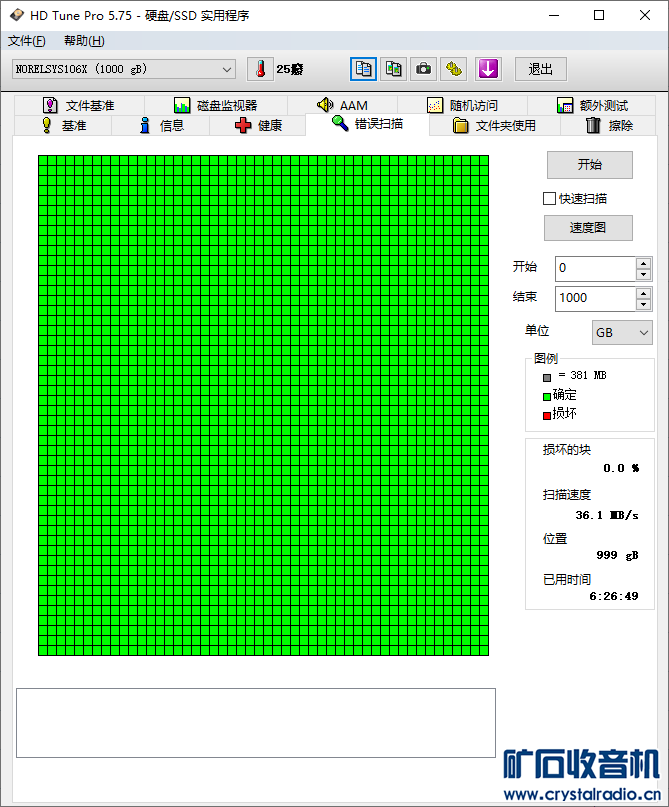This screenshot has height=807, width=669.
Task: Switch to the AAM tab
Action: [x=342, y=106]
